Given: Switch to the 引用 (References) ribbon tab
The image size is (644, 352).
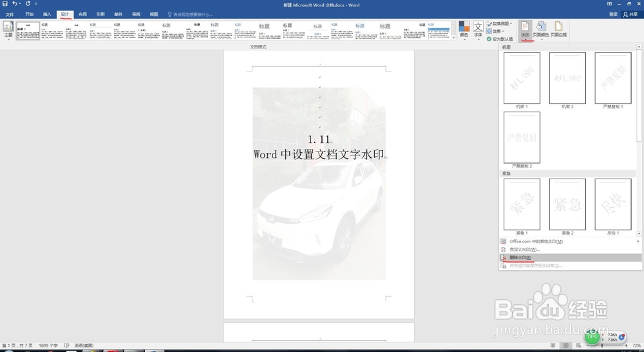Looking at the screenshot, I should [100, 14].
